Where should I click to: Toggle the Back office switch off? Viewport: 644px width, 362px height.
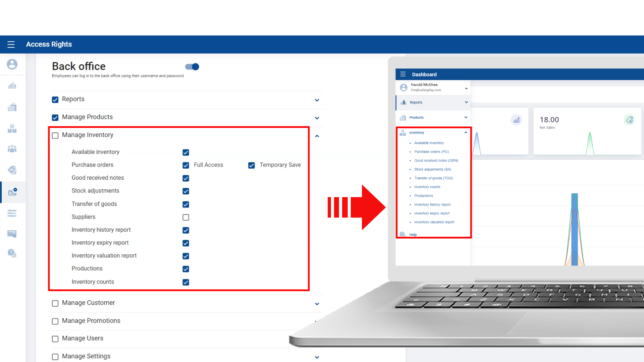coord(192,67)
